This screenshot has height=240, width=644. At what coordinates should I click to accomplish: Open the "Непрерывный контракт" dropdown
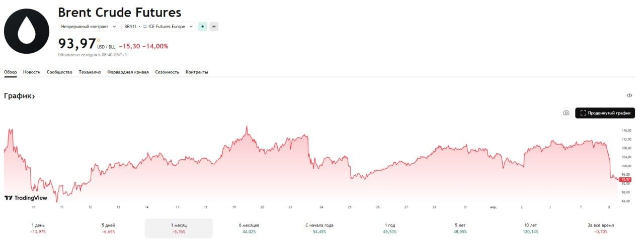(x=88, y=27)
